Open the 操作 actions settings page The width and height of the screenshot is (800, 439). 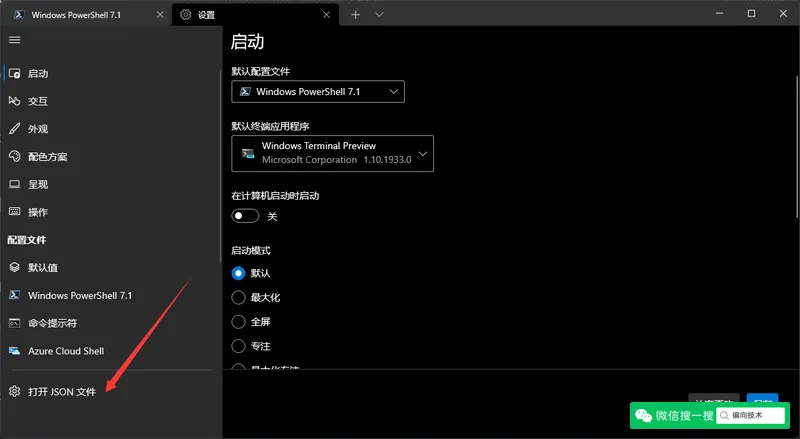110,212
